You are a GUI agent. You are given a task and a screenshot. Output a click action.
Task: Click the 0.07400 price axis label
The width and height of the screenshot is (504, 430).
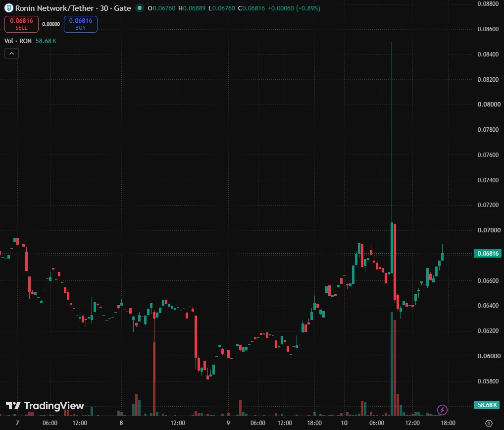pyautogui.click(x=488, y=180)
